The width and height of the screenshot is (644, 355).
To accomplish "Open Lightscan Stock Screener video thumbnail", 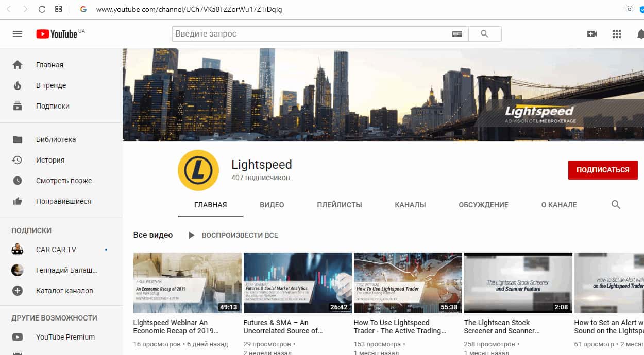I will 518,283.
